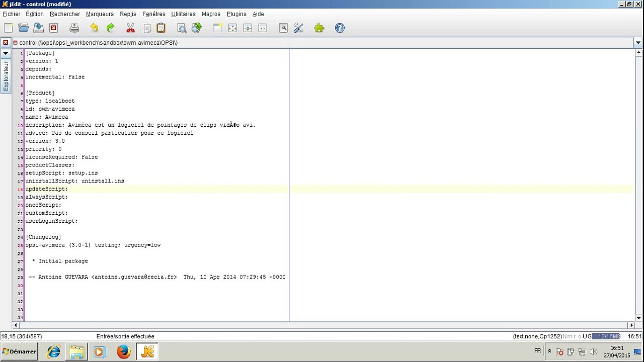This screenshot has width=644, height=362.
Task: Open jEdit Help question mark icon
Action: coord(340,28)
